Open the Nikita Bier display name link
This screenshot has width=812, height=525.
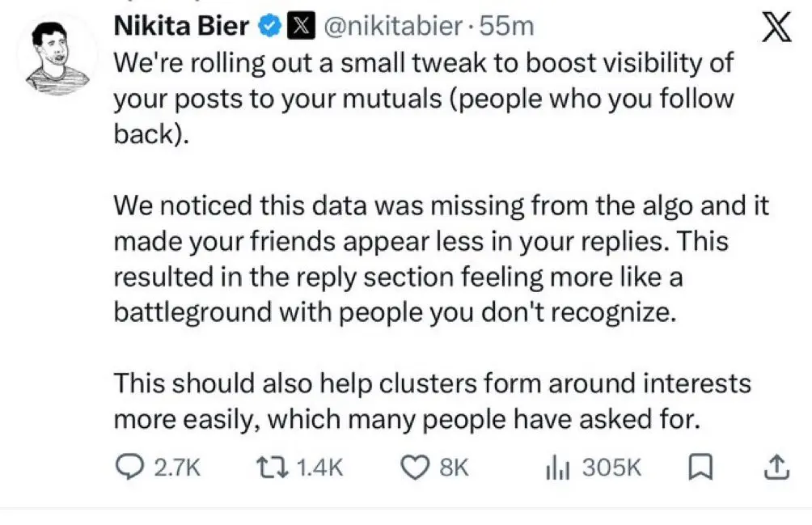coord(181,26)
